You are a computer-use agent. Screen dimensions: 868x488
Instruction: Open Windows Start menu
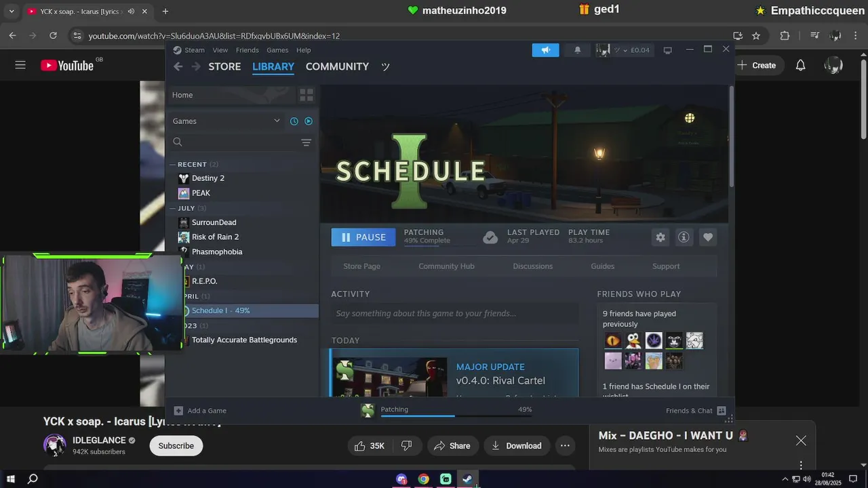10,479
